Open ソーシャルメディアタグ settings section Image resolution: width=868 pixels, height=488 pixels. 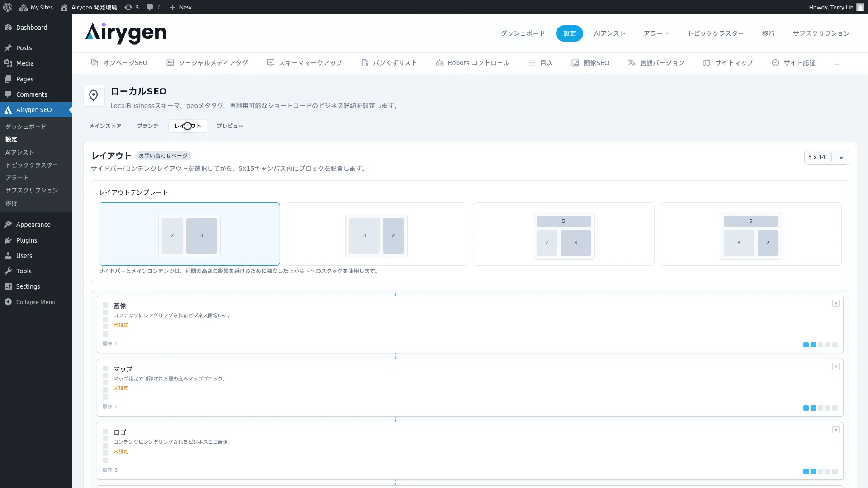(207, 63)
